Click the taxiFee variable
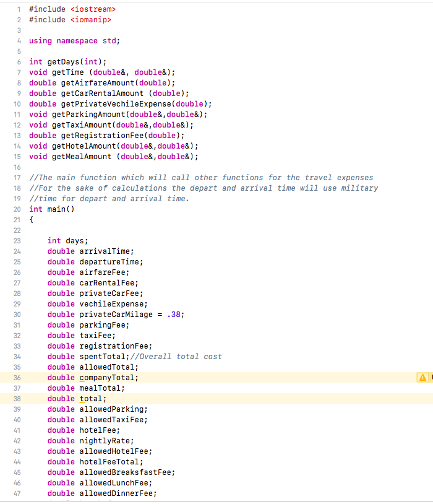Screen dimensions: 433x504 pos(95,336)
